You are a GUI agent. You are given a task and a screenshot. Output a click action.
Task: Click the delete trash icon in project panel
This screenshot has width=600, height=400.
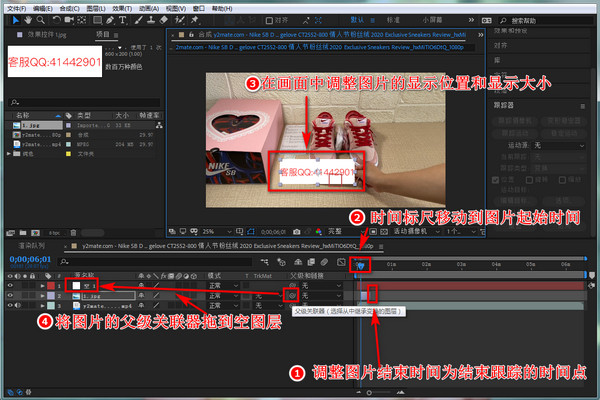(x=73, y=233)
